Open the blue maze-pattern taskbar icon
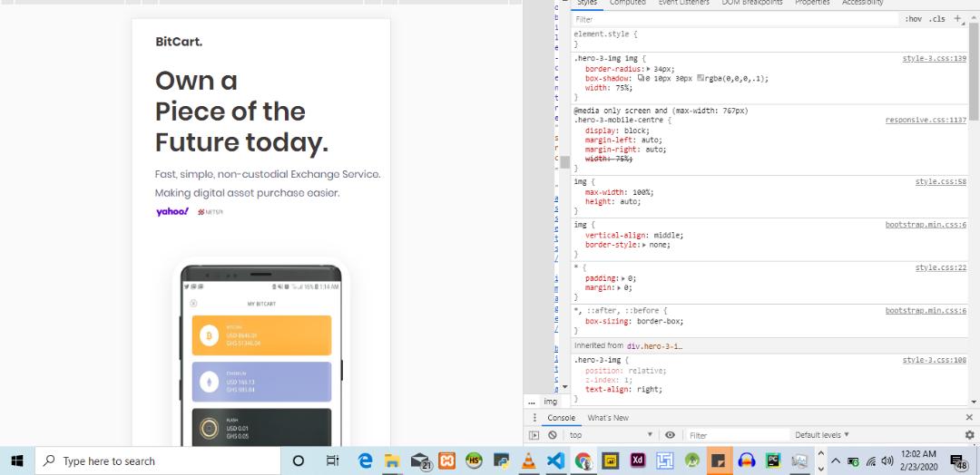980x475 pixels. coord(665,461)
